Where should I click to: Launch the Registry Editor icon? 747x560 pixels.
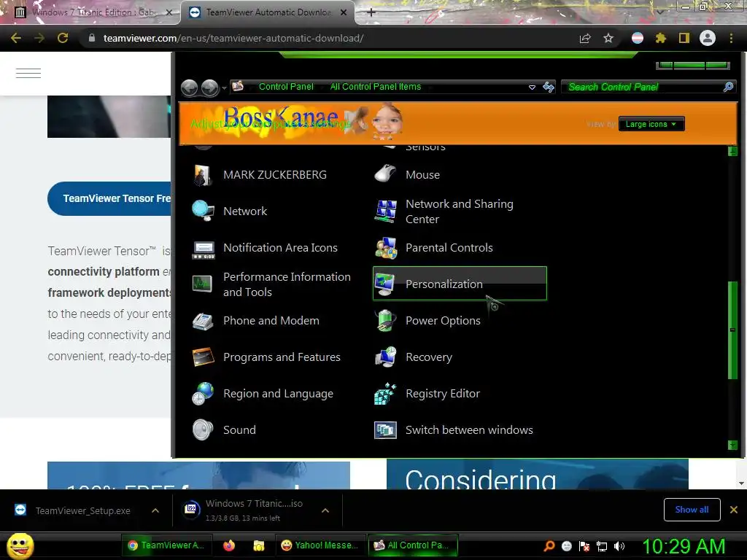(x=385, y=393)
